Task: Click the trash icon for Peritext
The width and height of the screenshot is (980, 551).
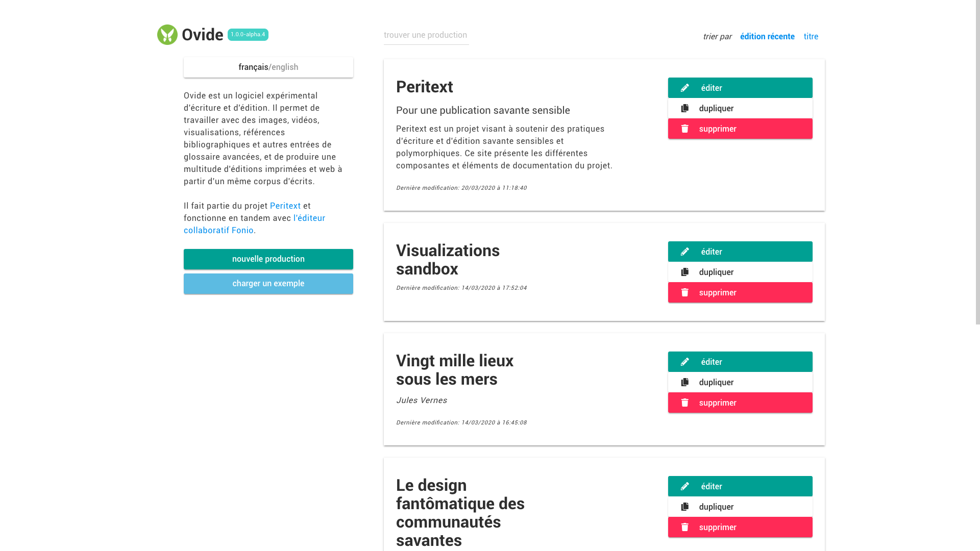Action: [685, 129]
